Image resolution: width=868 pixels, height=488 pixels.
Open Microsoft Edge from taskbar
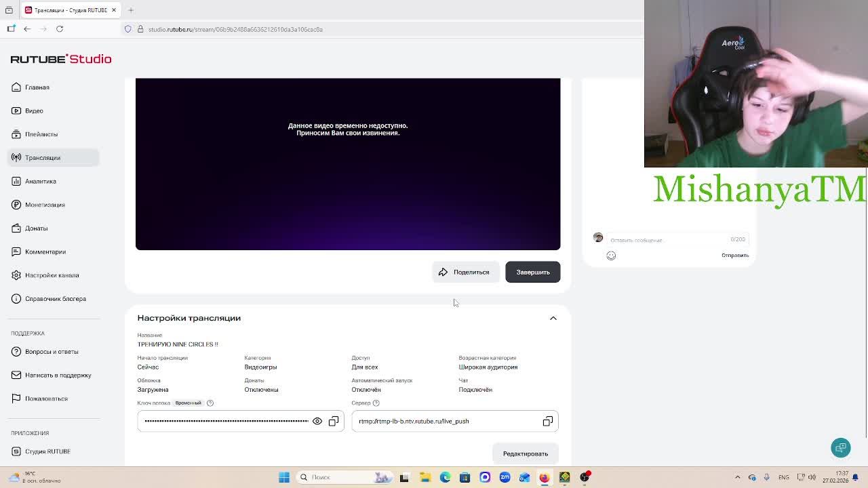(x=445, y=477)
